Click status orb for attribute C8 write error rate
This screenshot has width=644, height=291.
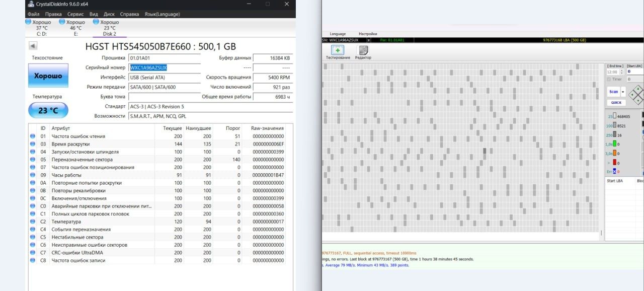point(33,260)
